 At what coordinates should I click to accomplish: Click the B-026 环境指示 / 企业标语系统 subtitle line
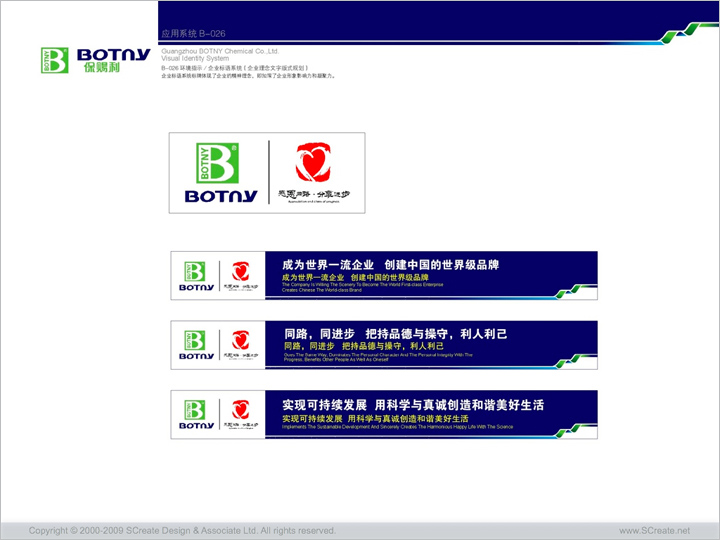point(235,68)
